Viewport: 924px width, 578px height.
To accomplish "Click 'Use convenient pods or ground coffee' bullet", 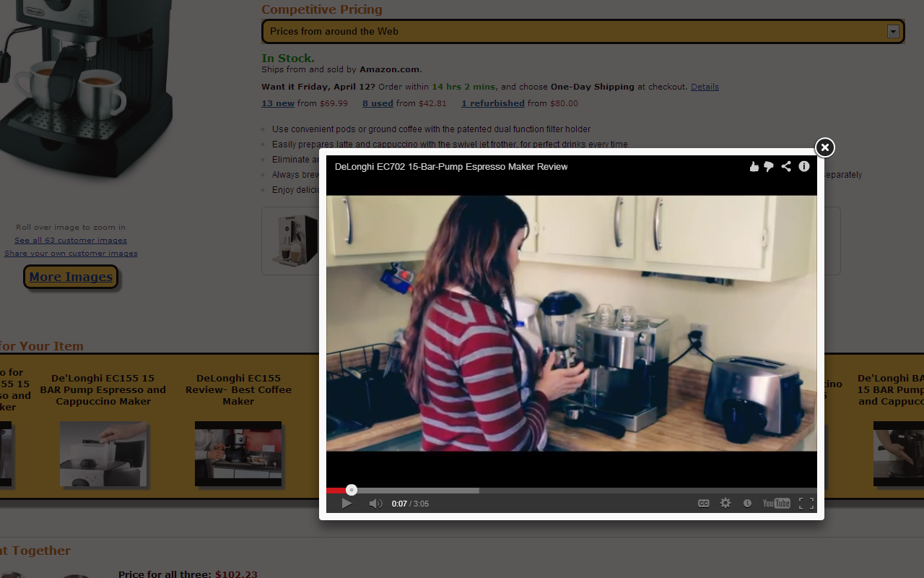I will (431, 129).
